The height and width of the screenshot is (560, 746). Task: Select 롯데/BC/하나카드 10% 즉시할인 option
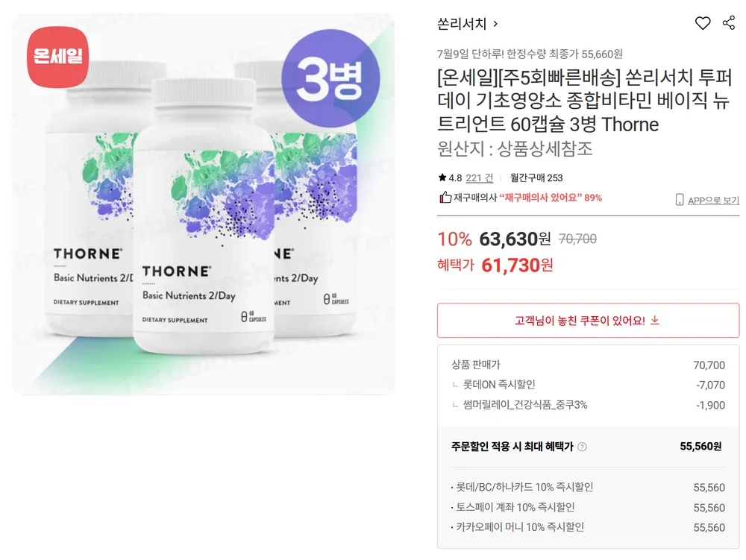(x=588, y=487)
